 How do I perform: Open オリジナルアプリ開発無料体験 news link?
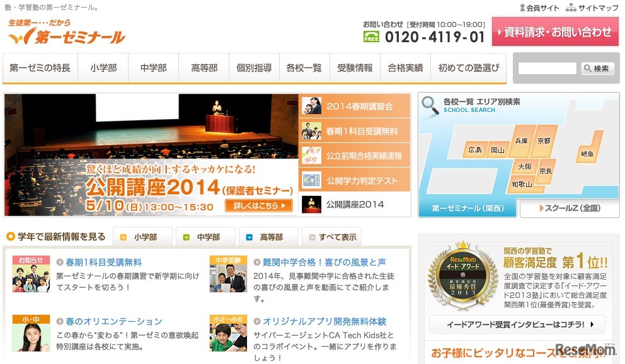tap(324, 321)
